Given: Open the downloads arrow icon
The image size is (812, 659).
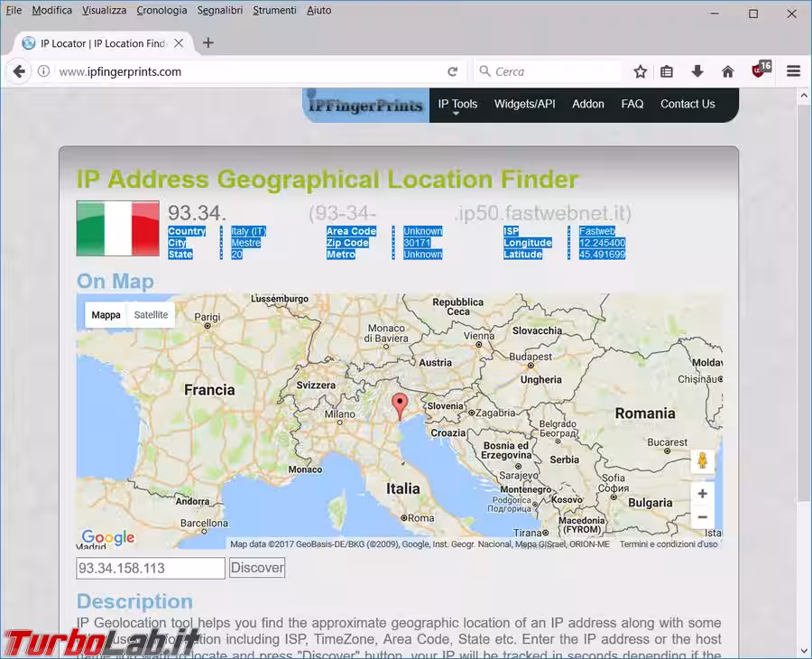Looking at the screenshot, I should coord(697,71).
